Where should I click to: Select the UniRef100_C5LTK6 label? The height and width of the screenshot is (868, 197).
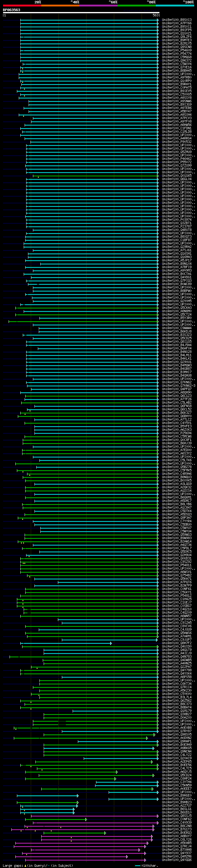176,460
